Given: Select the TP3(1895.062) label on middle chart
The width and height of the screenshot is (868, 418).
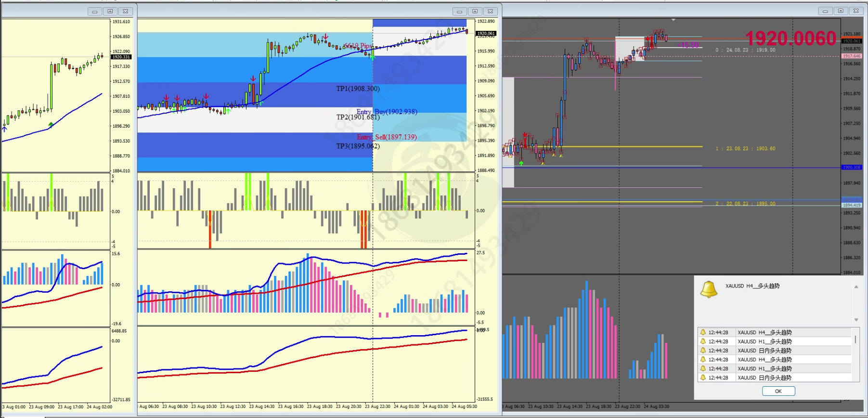Looking at the screenshot, I should tap(358, 146).
